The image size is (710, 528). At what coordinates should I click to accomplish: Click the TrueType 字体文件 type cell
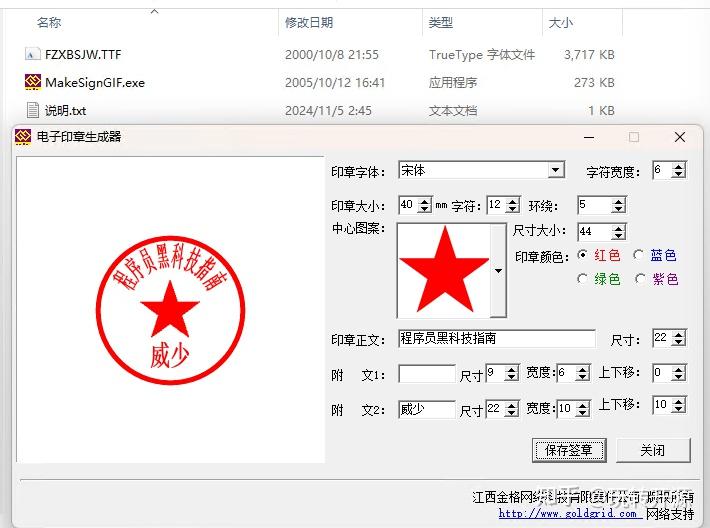coord(482,55)
